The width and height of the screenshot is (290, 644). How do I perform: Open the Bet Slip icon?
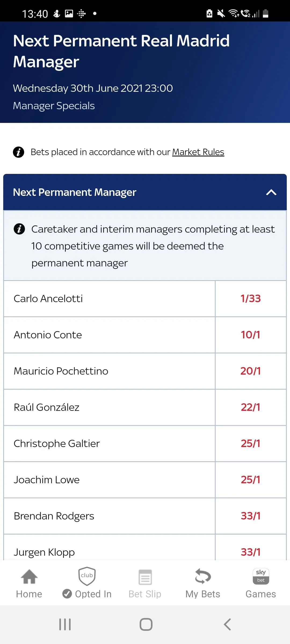(145, 577)
